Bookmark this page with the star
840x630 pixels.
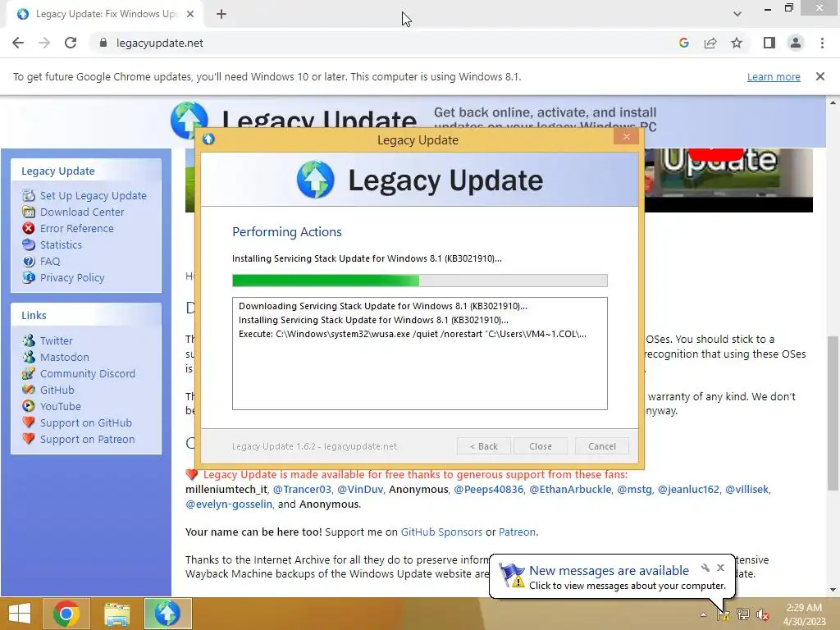(737, 43)
